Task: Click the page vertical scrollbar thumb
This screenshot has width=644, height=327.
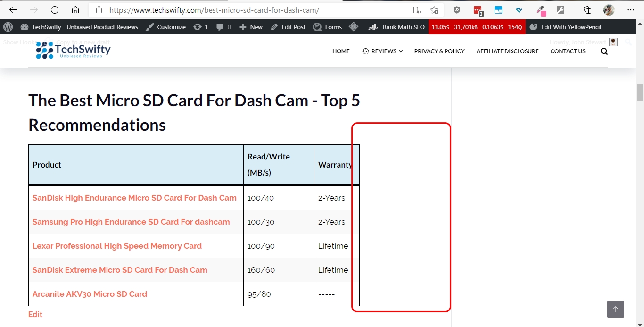Action: tap(640, 92)
